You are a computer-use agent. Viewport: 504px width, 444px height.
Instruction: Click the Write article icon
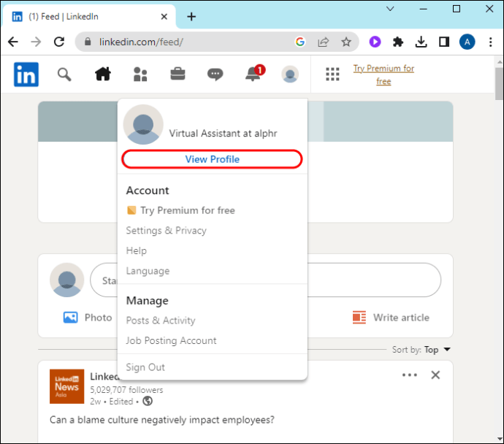click(x=359, y=318)
